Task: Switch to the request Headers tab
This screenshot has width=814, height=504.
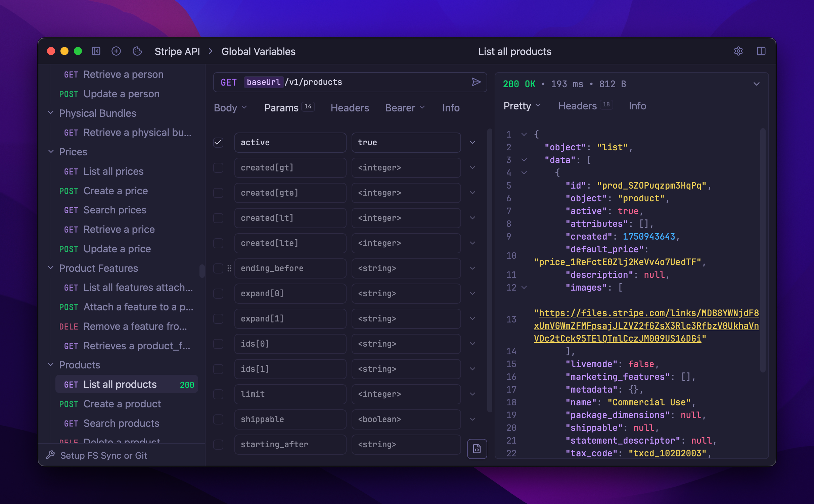Action: point(350,108)
